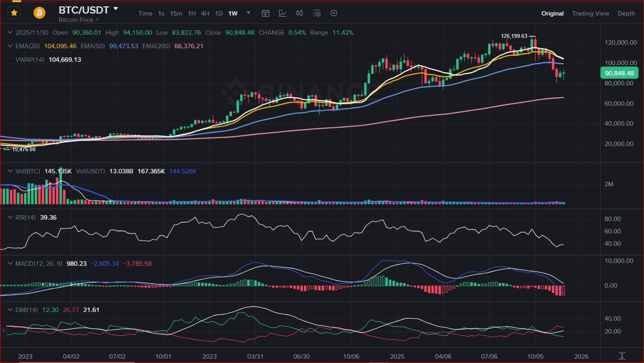Image resolution: width=644 pixels, height=363 pixels.
Task: Switch to the Depth tab
Action: coord(626,14)
